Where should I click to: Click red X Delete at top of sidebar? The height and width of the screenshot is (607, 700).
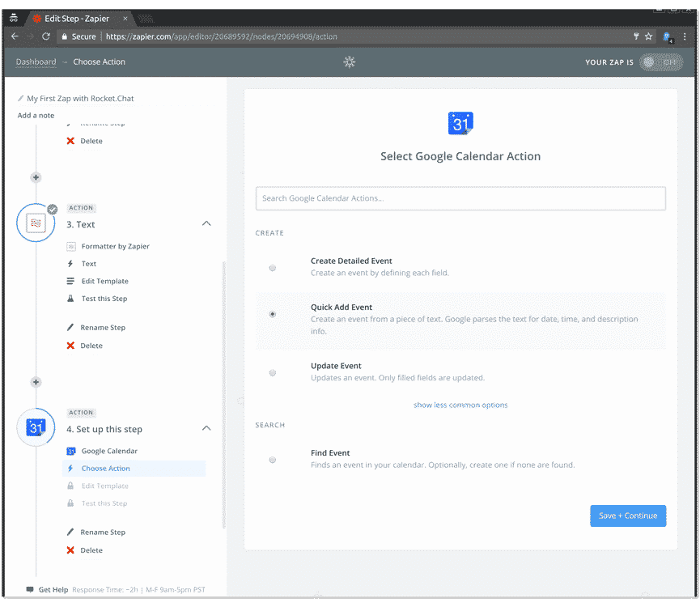pos(70,141)
